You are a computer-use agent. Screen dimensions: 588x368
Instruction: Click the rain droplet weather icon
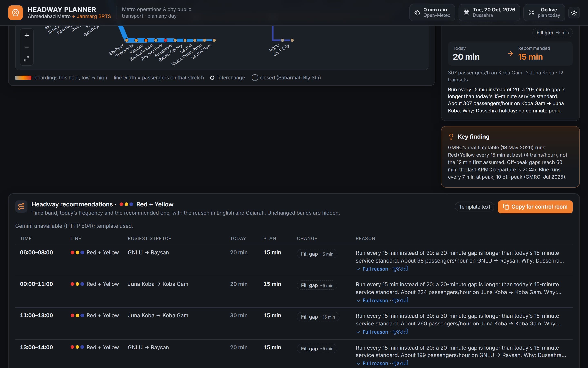pos(417,13)
